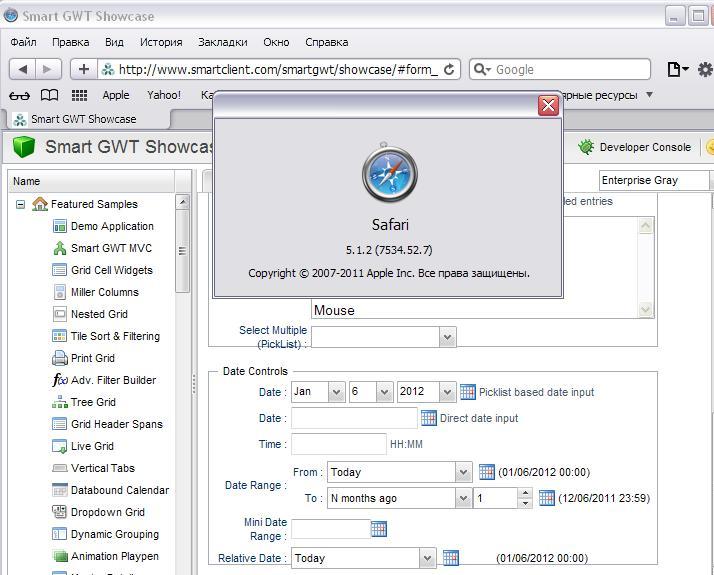Open calendar icon for Mini Date Range
The width and height of the screenshot is (714, 575).
click(379, 529)
